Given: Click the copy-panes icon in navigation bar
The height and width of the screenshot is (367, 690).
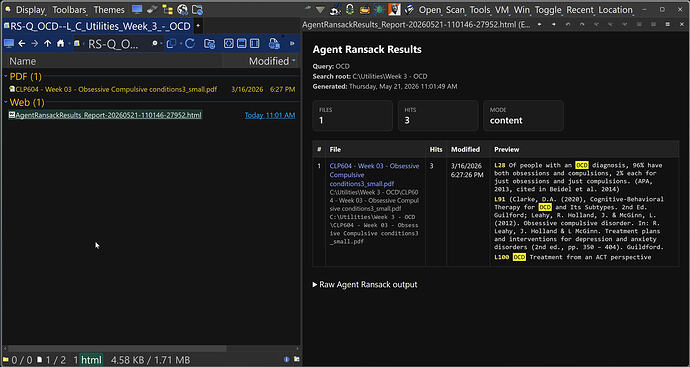Looking at the screenshot, I should tap(172, 44).
